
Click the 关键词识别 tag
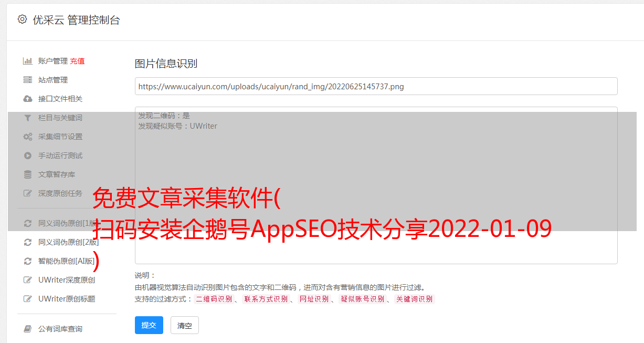point(415,299)
